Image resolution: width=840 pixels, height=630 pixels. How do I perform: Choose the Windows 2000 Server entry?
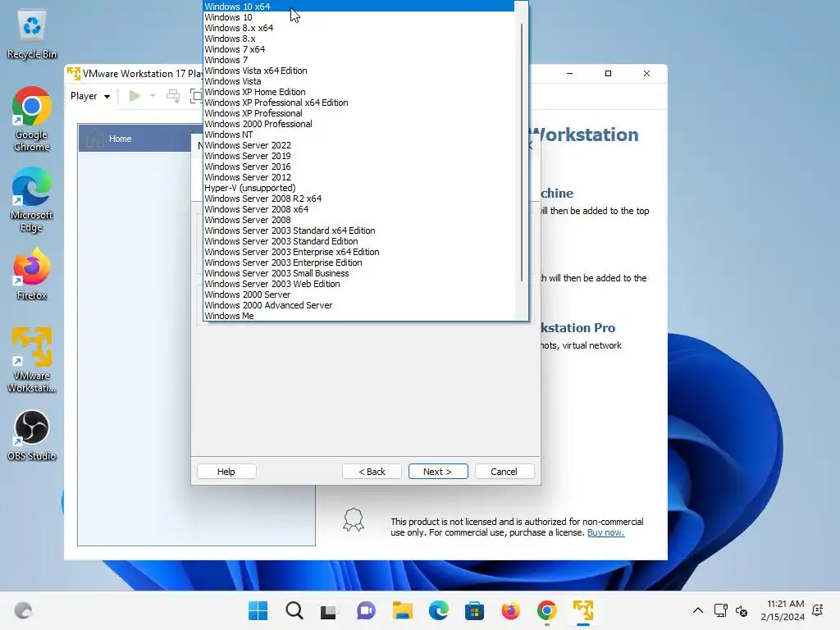(358, 294)
